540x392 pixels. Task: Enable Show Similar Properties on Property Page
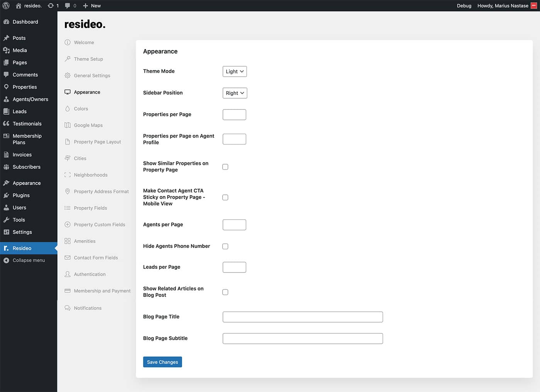coord(225,167)
